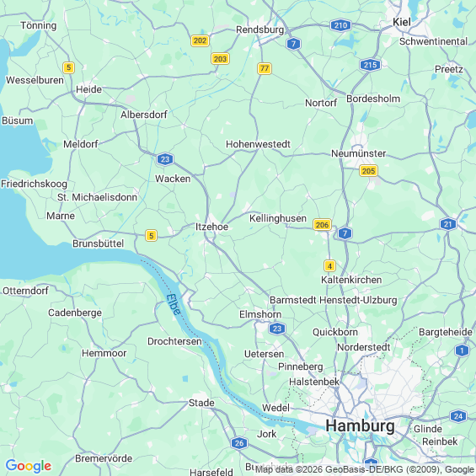Select the Kiel city label
The image size is (476, 476).
point(402,22)
